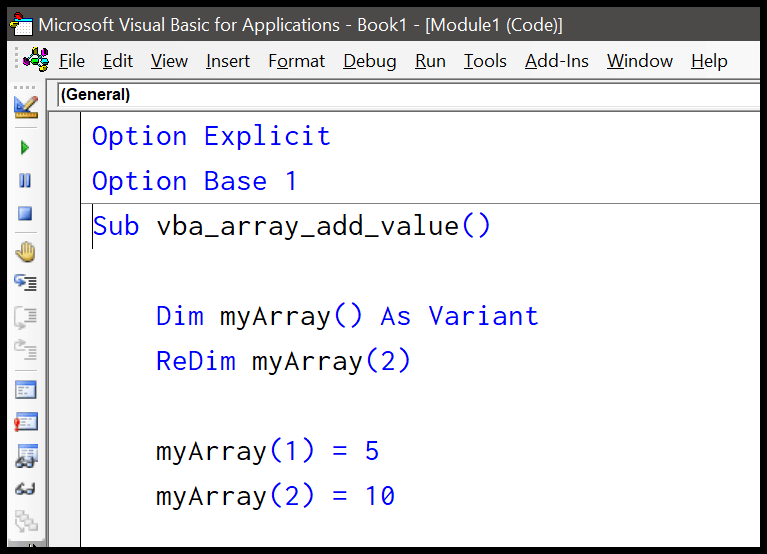Image resolution: width=767 pixels, height=554 pixels.
Task: Toggle Design Mode in the debug toolbar
Action: coord(25,105)
